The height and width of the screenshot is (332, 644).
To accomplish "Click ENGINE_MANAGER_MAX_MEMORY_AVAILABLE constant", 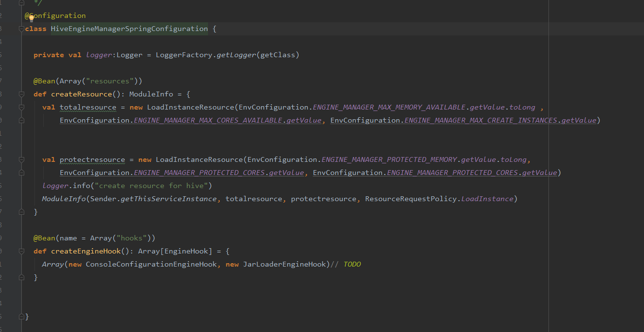I will (x=389, y=107).
